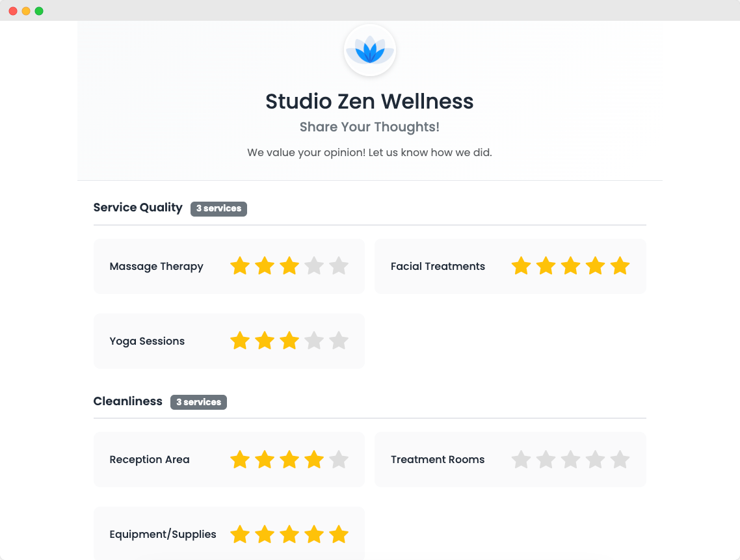Set Facial Treatments to one star
Screen dimensions: 740x560
click(x=521, y=266)
